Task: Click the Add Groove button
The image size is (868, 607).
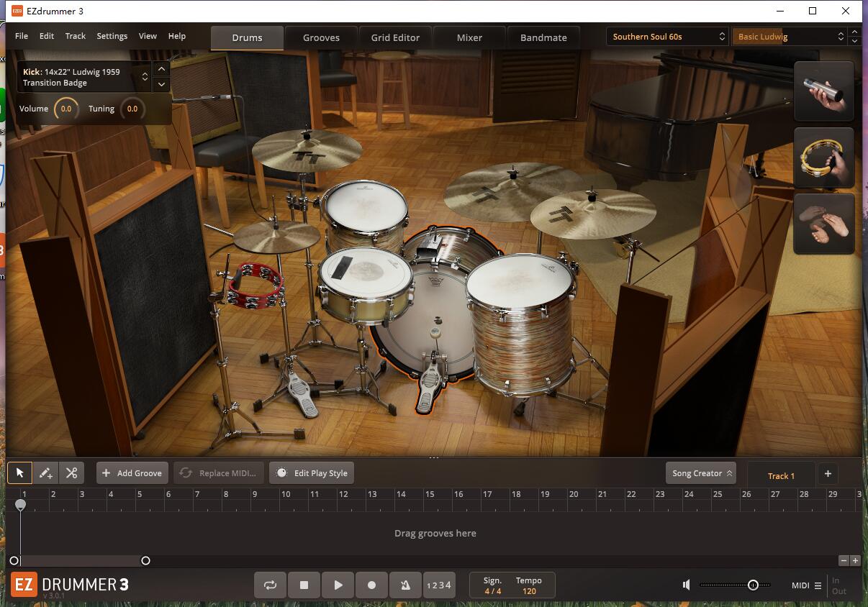Action: pos(132,473)
